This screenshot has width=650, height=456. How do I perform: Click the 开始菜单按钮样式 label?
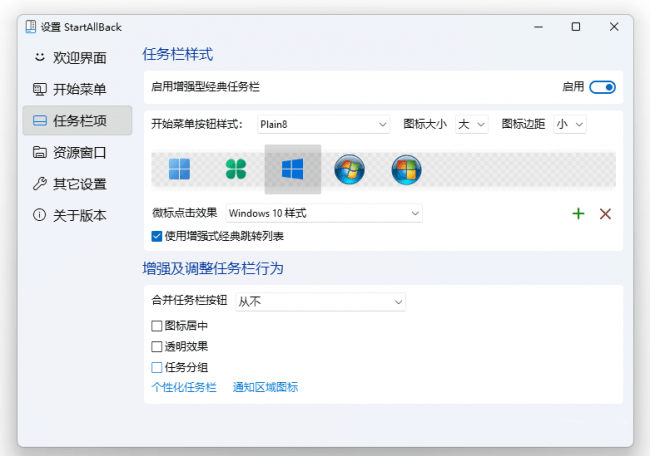[196, 124]
